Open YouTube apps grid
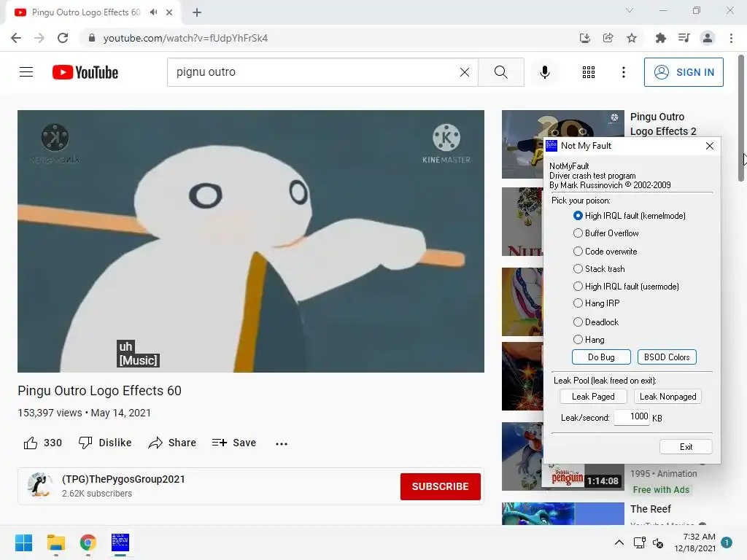 [x=589, y=72]
